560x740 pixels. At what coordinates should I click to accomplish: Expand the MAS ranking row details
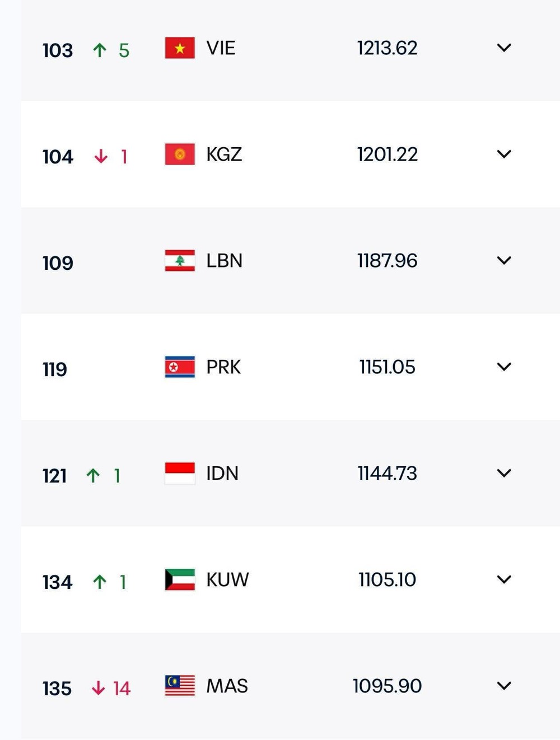(x=504, y=685)
